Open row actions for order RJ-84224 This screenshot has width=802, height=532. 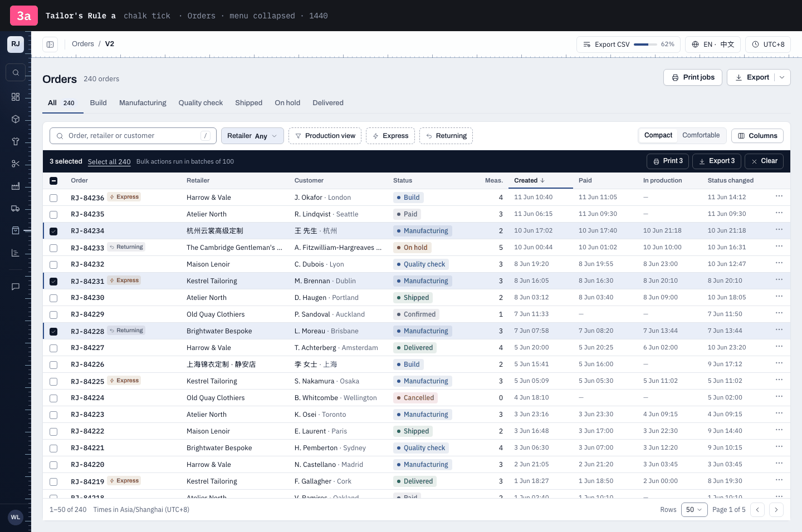point(779,397)
